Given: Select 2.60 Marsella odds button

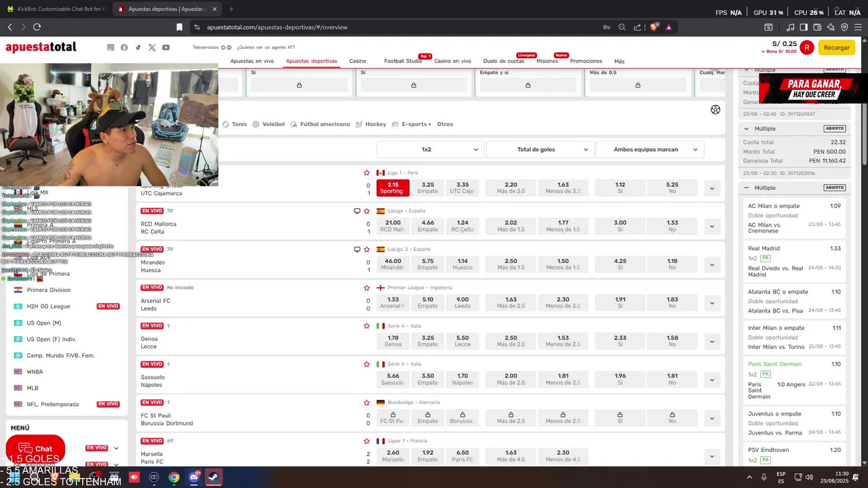Looking at the screenshot, I should tap(393, 455).
